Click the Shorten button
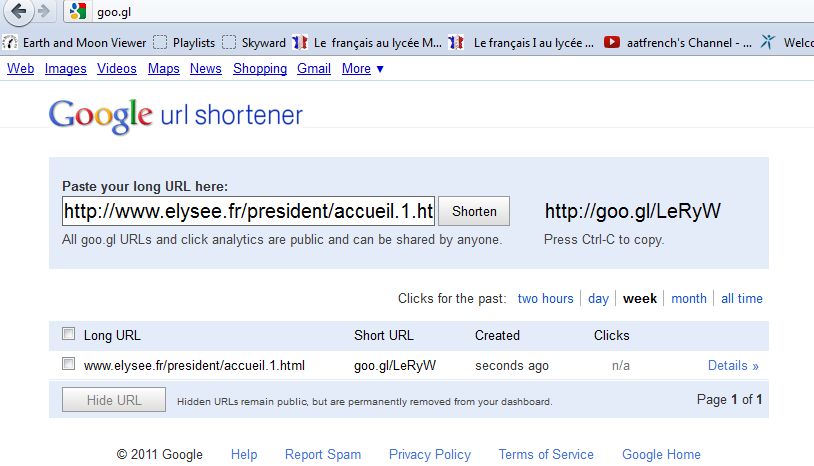Viewport: 814px width, 466px height. pyautogui.click(x=474, y=211)
